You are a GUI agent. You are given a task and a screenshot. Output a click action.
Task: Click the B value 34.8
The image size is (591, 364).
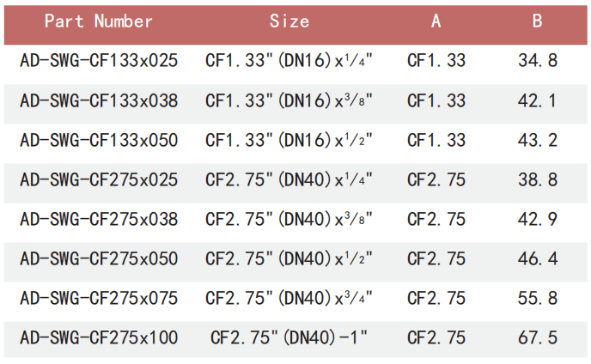tap(537, 61)
